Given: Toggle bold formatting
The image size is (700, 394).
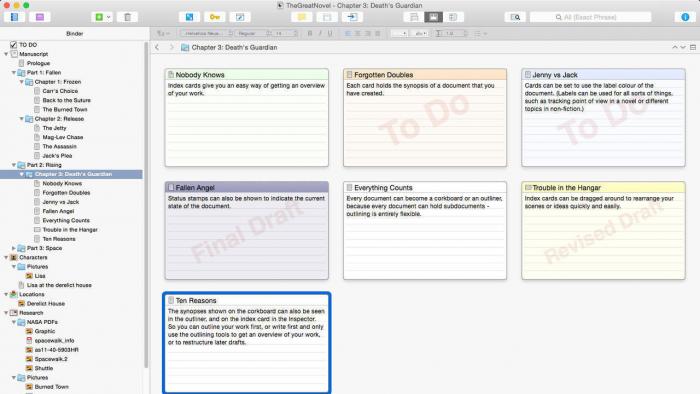Looking at the screenshot, I should (310, 33).
